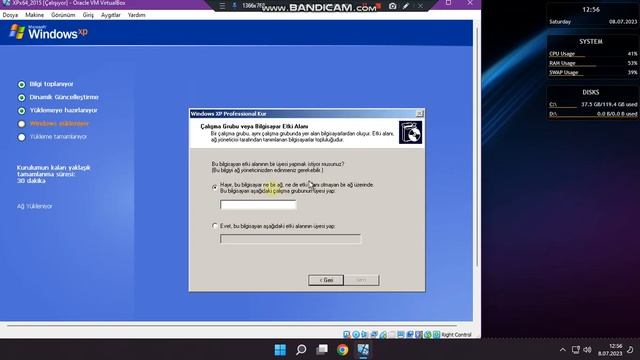Click the grayed-out next button beside Geri
The height and width of the screenshot is (360, 640).
tap(361, 280)
